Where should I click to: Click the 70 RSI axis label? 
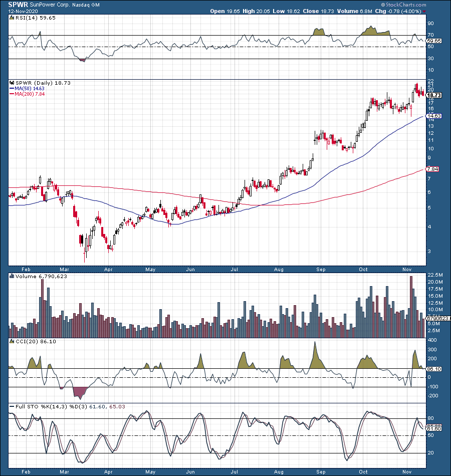click(430, 35)
